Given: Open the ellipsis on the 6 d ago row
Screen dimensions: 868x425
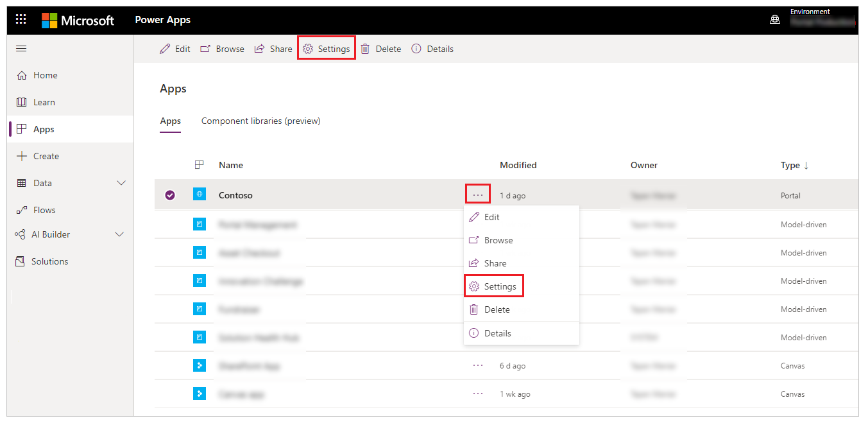Looking at the screenshot, I should [x=478, y=365].
